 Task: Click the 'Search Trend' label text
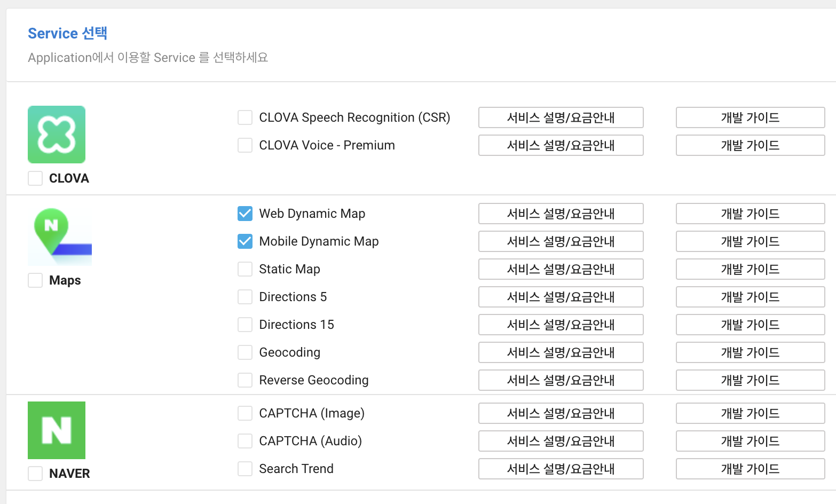point(296,469)
